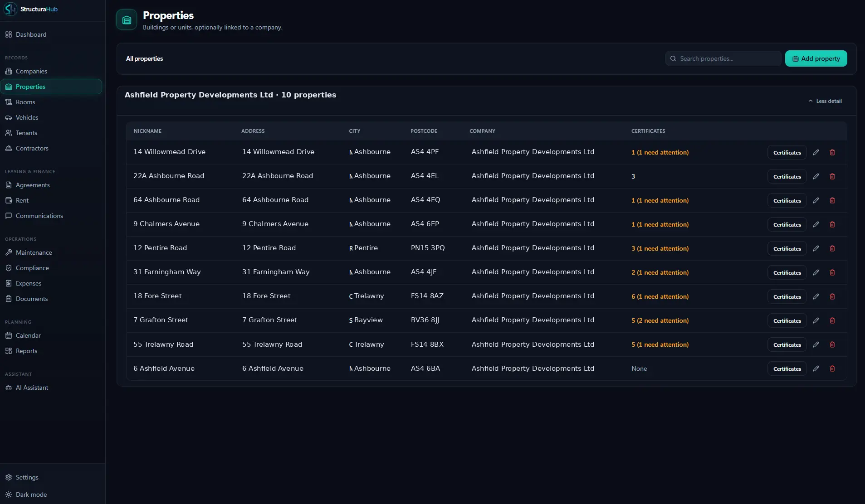Click postcode PN15 3PQ
The height and width of the screenshot is (504, 865).
point(428,248)
